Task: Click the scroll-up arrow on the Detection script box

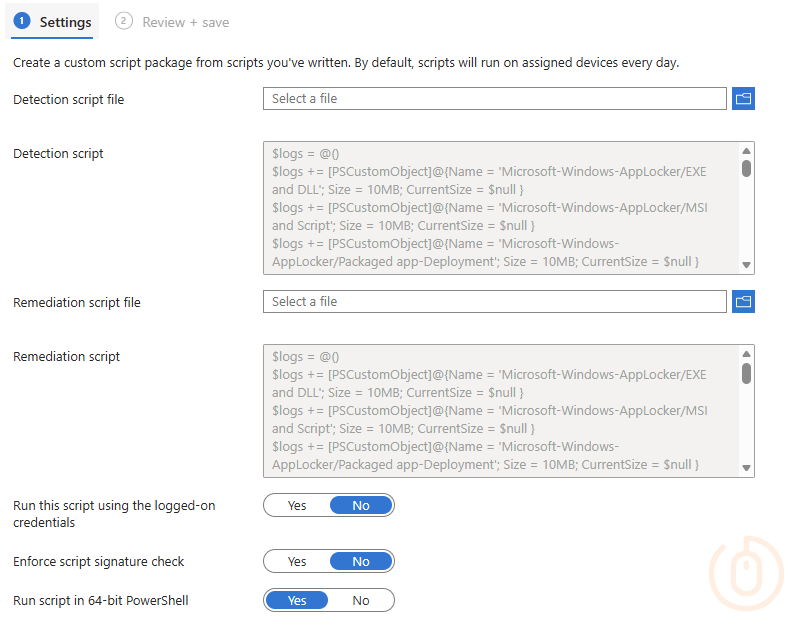Action: click(x=746, y=152)
